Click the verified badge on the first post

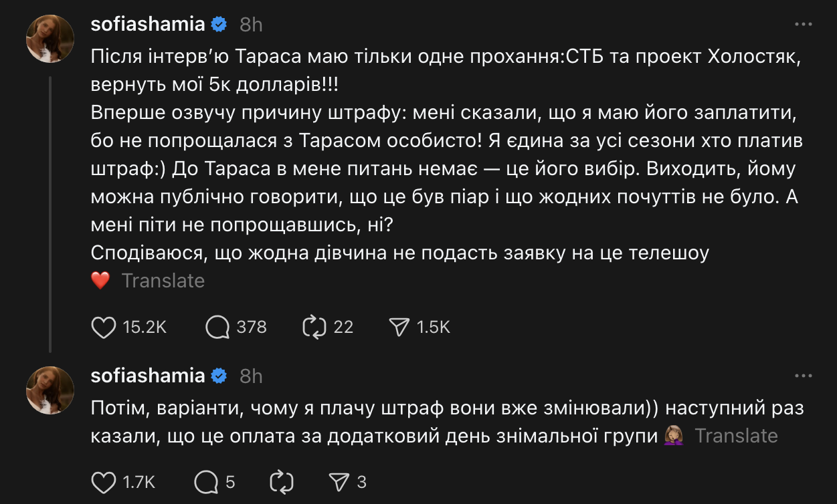pyautogui.click(x=219, y=25)
